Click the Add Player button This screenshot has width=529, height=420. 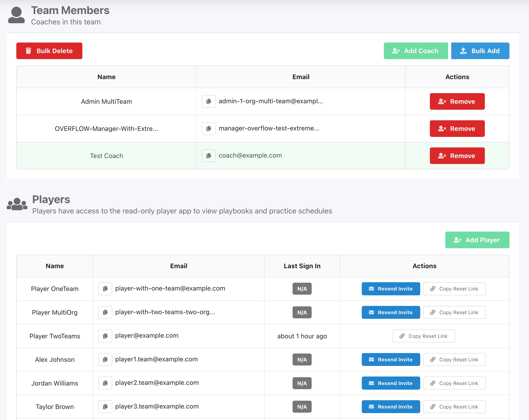[477, 240]
